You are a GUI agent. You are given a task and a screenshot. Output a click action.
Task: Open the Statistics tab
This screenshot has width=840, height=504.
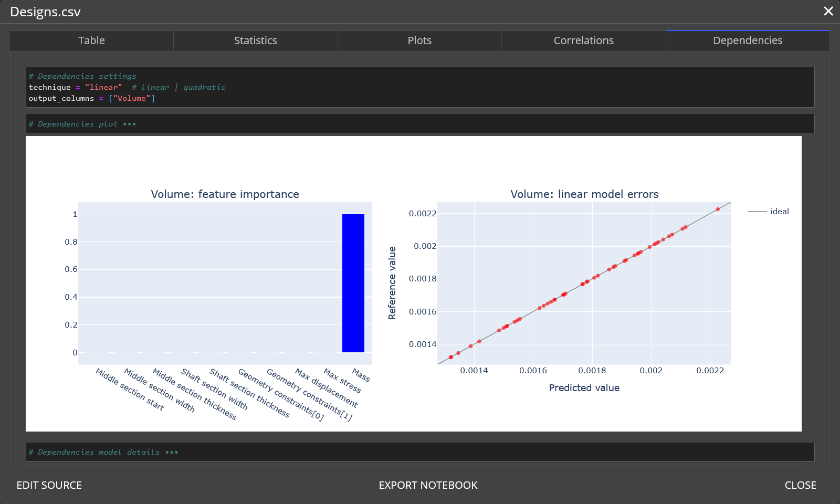pyautogui.click(x=255, y=40)
